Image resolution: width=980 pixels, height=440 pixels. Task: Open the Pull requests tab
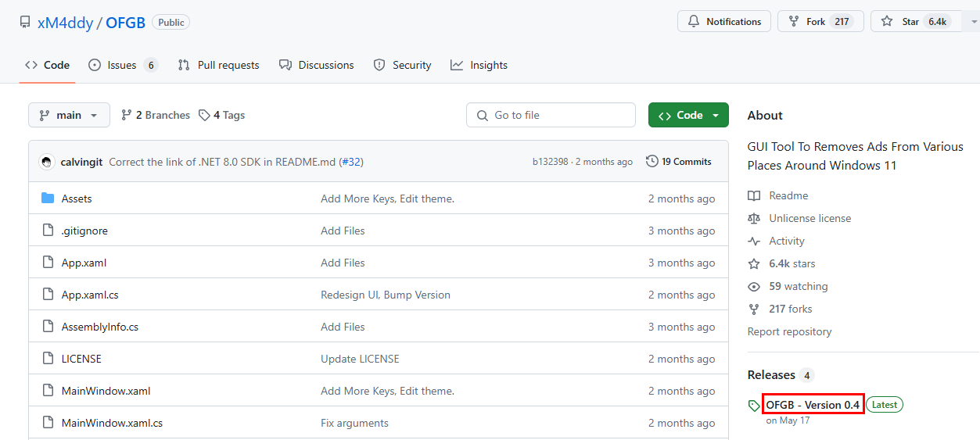coord(218,65)
